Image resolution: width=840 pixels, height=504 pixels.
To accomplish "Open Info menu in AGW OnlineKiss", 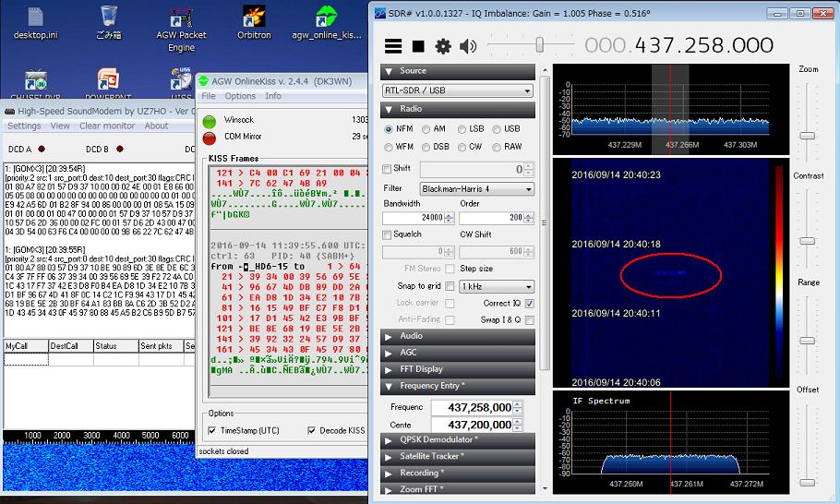I will coord(273,96).
